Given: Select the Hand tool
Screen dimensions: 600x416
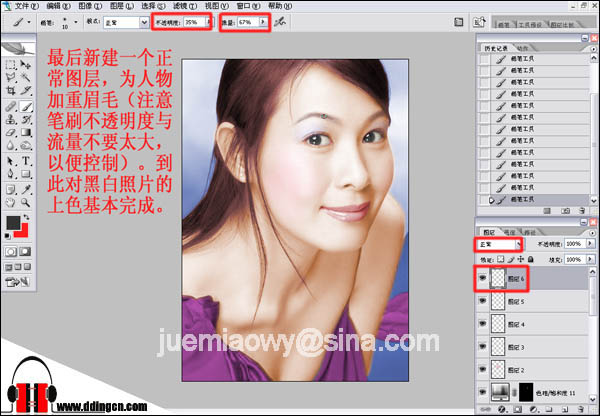Looking at the screenshot, I should [11, 202].
